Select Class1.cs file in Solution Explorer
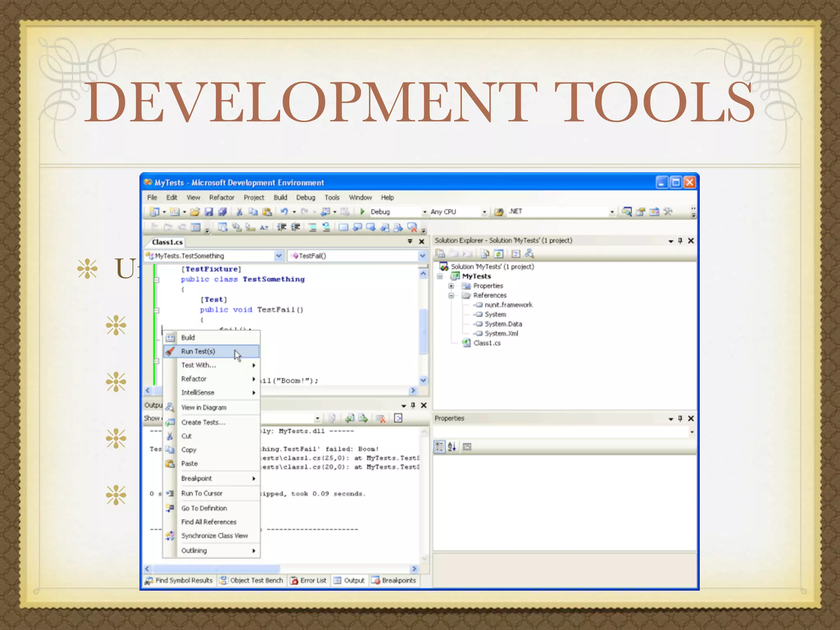840x630 pixels. click(482, 343)
